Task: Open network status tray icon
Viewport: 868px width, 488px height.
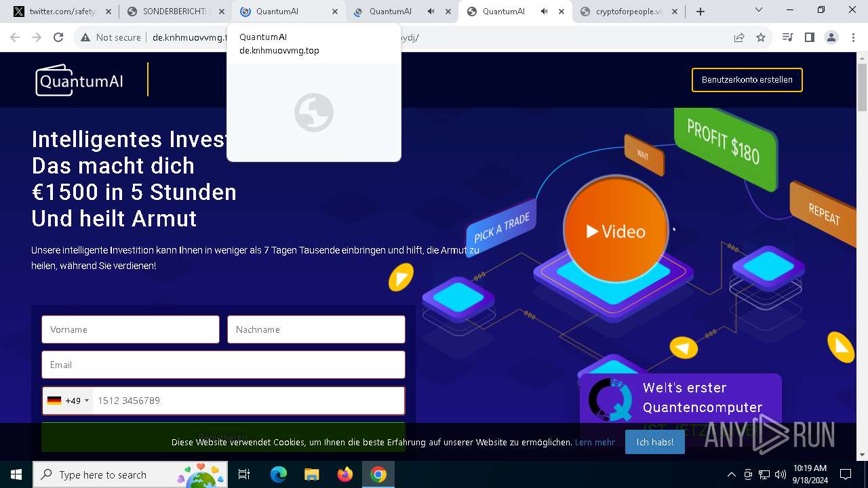Action: point(764,474)
